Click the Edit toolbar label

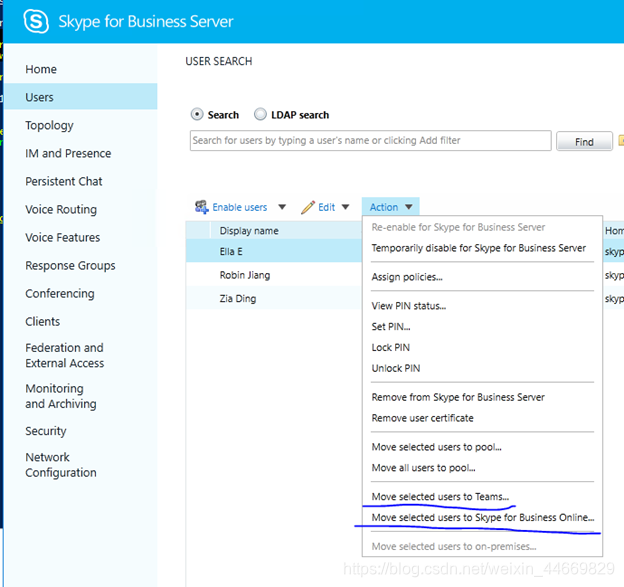(x=326, y=207)
